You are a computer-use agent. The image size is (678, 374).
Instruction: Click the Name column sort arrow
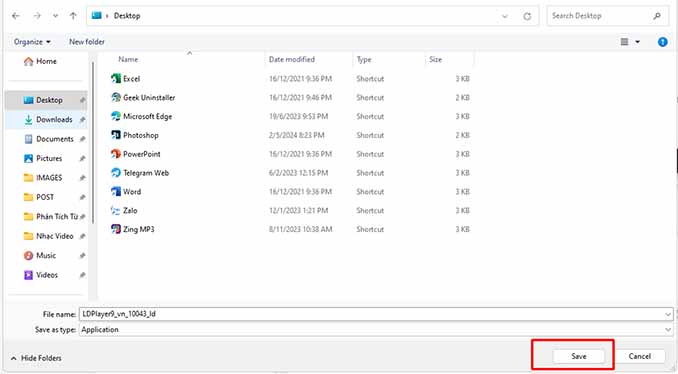[189, 53]
